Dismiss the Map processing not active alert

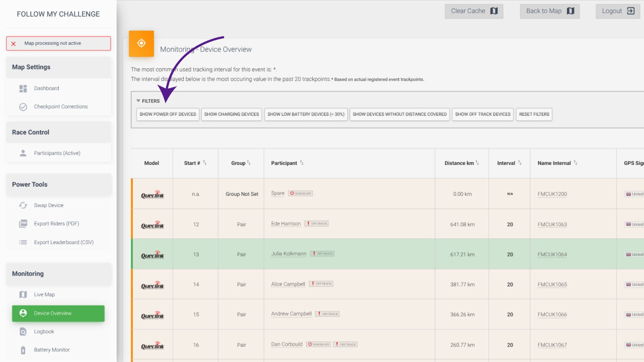pos(13,44)
